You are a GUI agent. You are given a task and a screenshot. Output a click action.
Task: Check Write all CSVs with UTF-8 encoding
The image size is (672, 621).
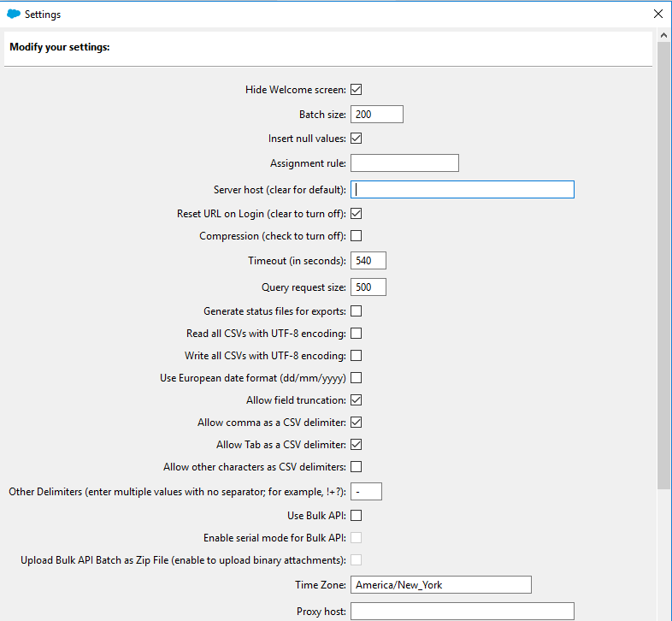pyautogui.click(x=357, y=356)
